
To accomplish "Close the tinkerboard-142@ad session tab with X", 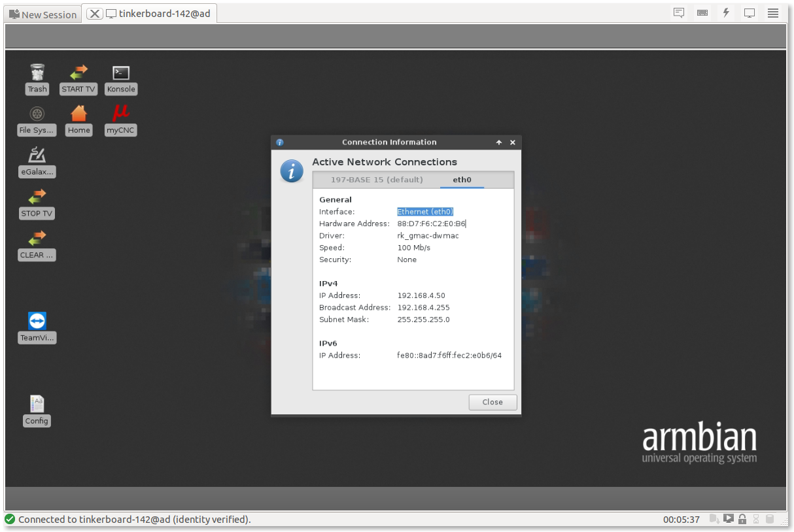I will tap(95, 14).
